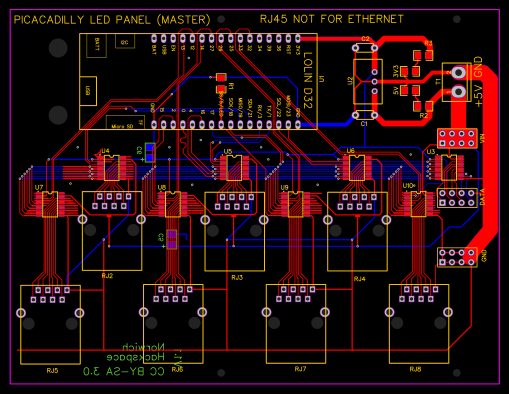This screenshot has height=394, width=509.
Task: Select the Micro SD slot outline
Action: click(x=125, y=122)
